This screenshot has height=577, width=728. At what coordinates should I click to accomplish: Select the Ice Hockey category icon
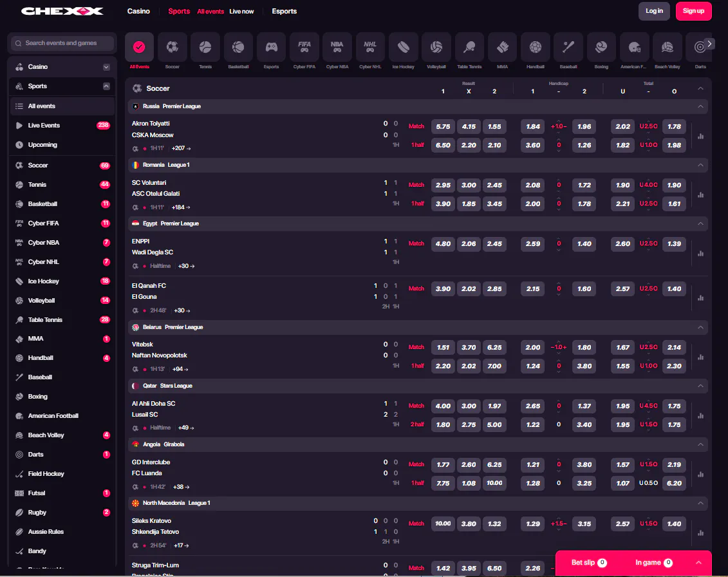point(403,47)
